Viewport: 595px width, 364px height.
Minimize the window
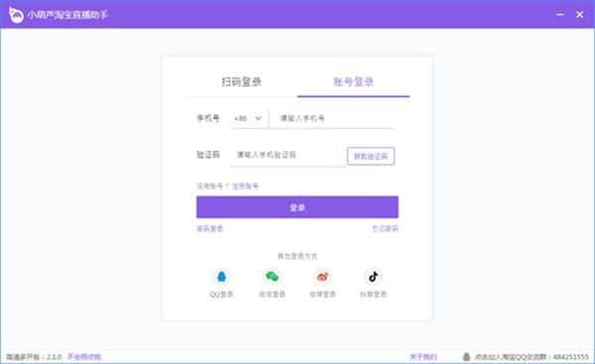click(559, 15)
